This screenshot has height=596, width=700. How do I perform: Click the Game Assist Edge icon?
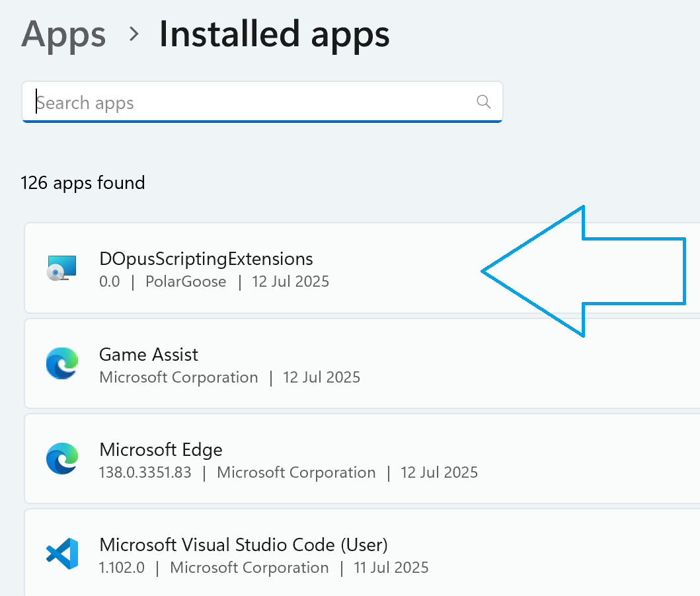click(62, 365)
